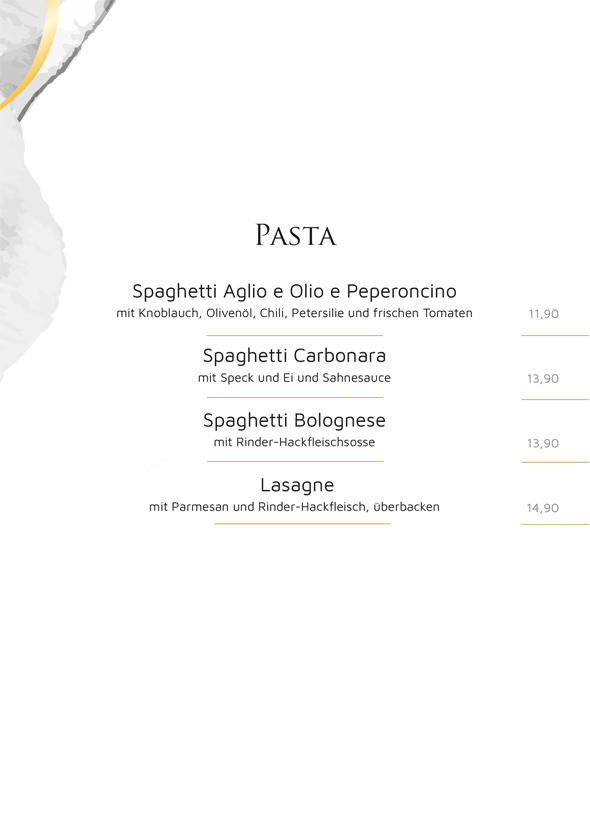Click the gold divider below Bolognese description
The width and height of the screenshot is (590, 835).
295,462
